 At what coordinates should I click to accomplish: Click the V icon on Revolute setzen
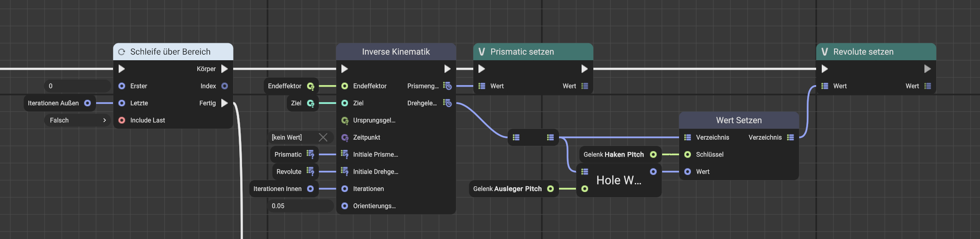[x=824, y=52]
